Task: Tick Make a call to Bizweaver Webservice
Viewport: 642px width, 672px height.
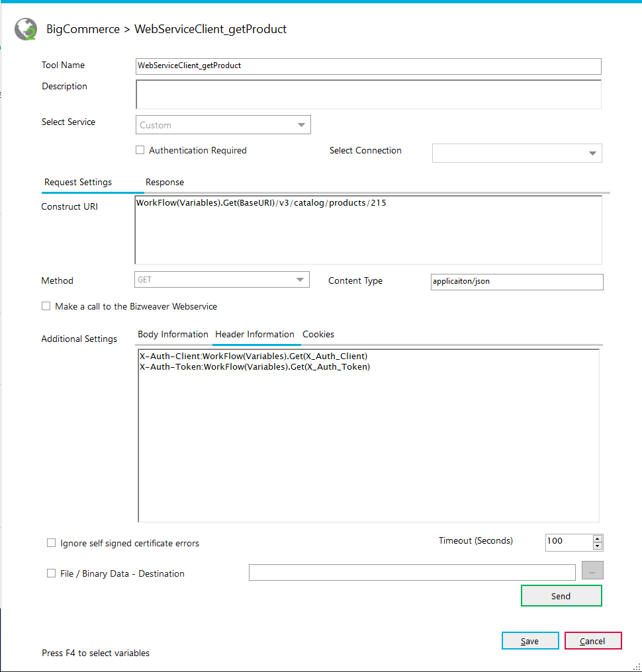Action: 46,306
